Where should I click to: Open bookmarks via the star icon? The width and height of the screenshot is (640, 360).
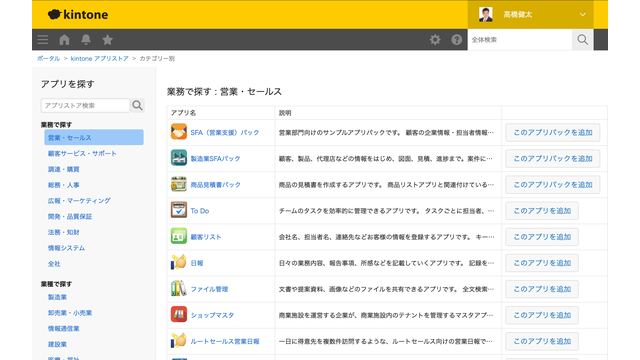tap(107, 40)
